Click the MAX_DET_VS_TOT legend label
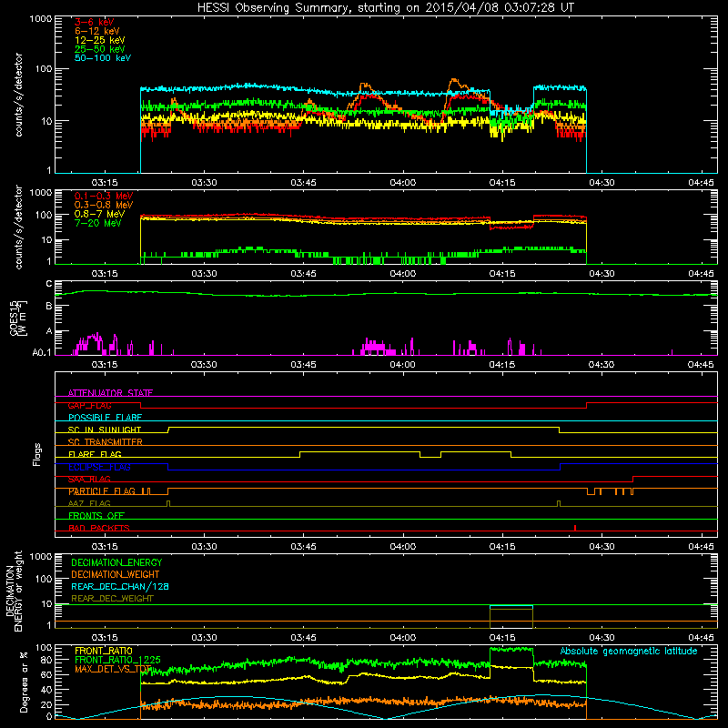This screenshot has width=728, height=728. [113, 669]
